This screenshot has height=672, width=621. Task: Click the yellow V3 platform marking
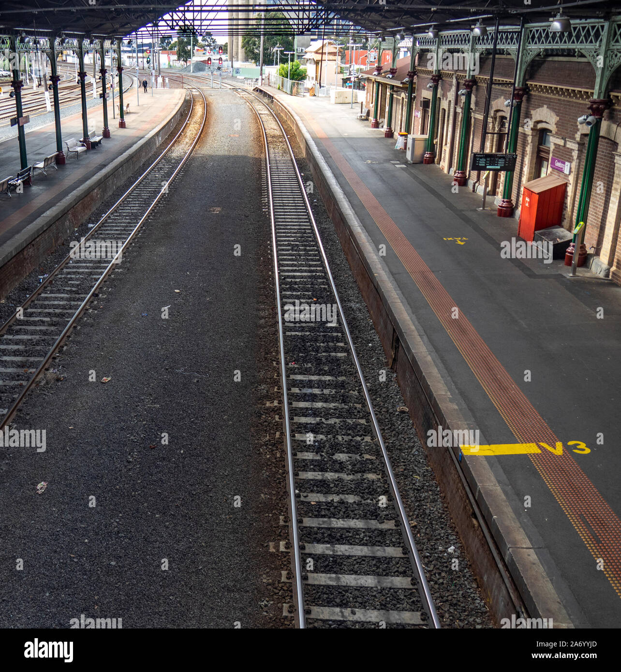click(x=565, y=448)
